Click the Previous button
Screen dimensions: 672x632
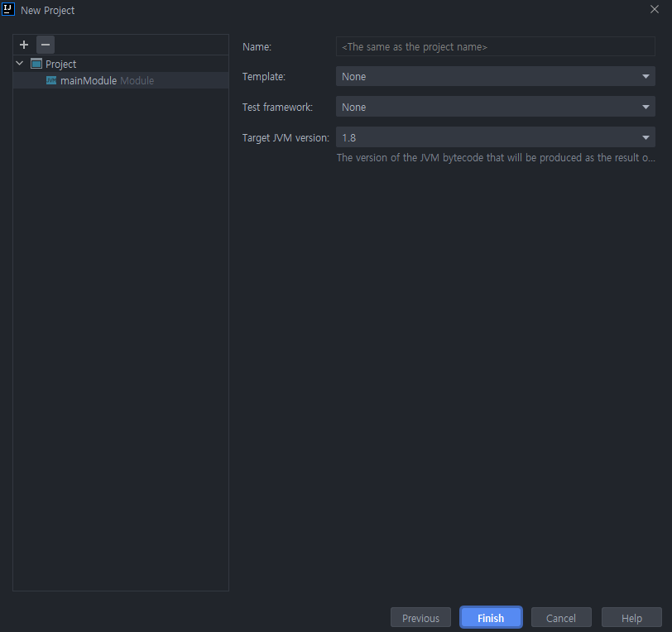tap(420, 618)
